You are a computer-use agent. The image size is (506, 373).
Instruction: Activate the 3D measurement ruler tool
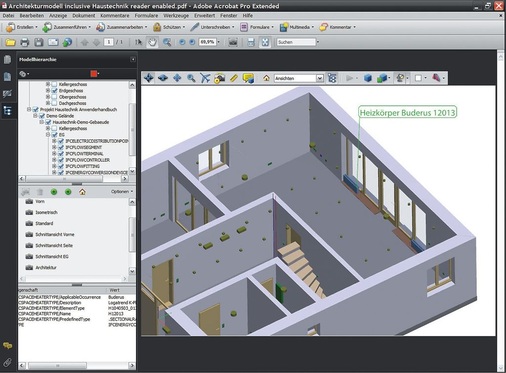[x=234, y=78]
